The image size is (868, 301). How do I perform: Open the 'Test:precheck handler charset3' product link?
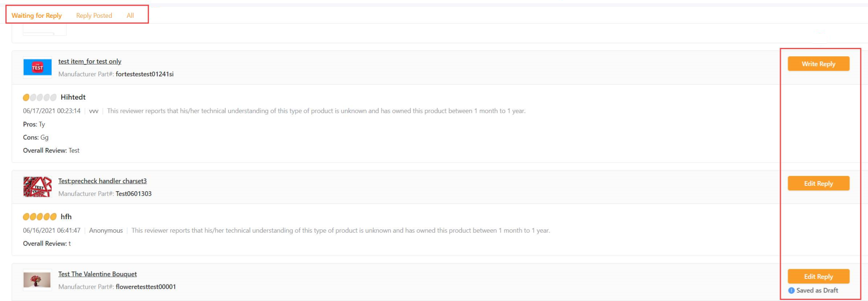click(102, 181)
